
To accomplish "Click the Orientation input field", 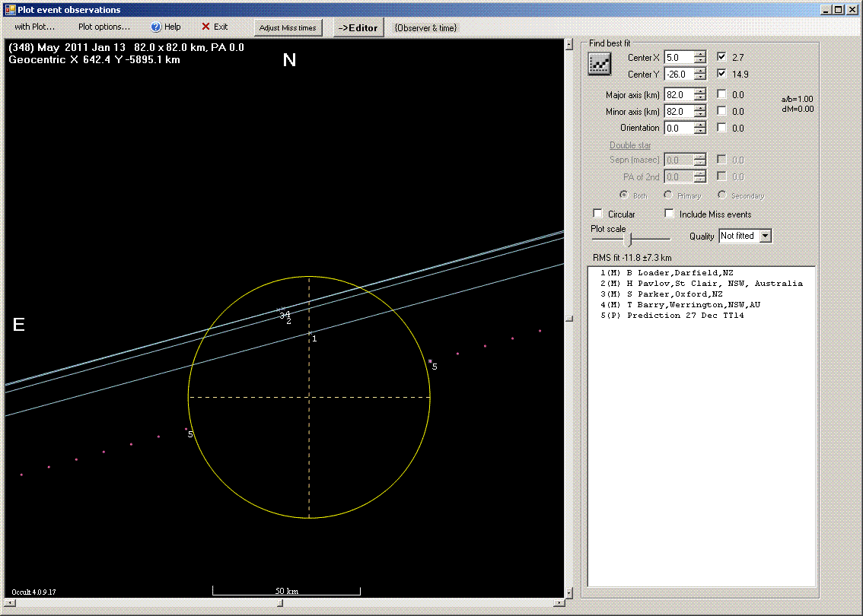I will (679, 128).
